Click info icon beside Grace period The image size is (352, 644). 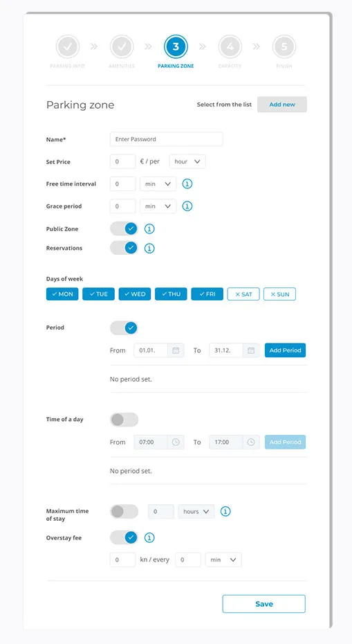pyautogui.click(x=187, y=206)
